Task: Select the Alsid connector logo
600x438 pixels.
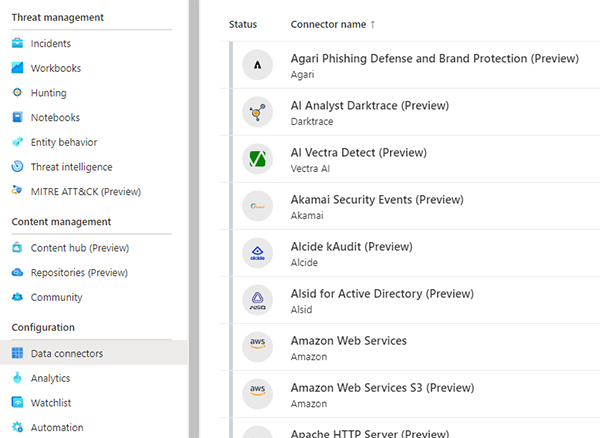Action: 258,300
